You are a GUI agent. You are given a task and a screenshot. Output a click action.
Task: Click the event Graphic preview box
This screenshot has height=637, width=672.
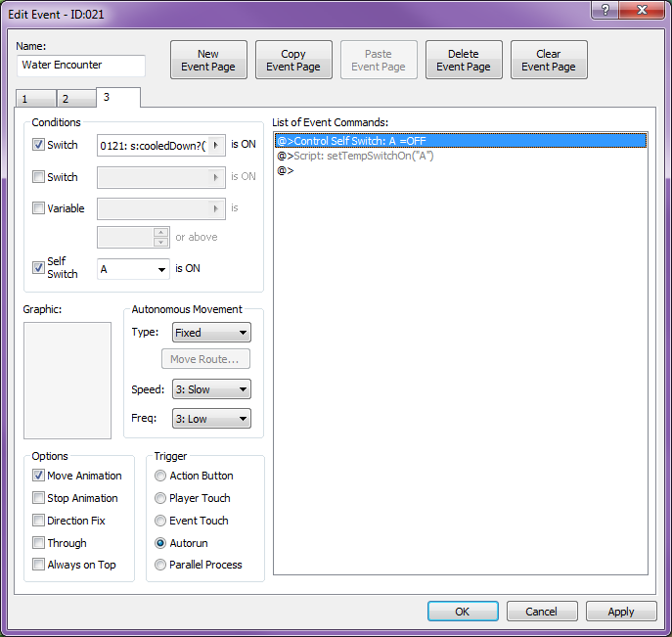[67, 381]
